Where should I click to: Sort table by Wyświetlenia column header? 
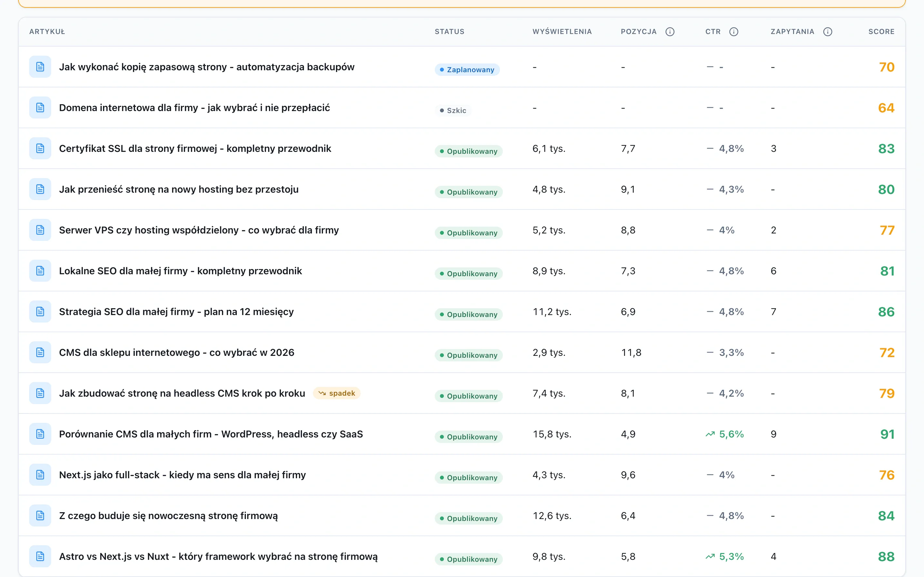click(562, 32)
